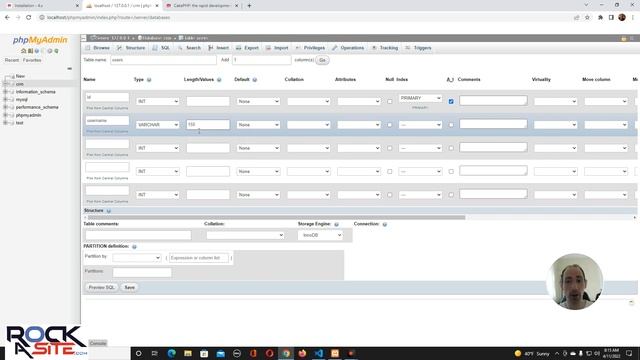Click the browser back arrow
The height and width of the screenshot is (360, 640).
click(x=7, y=18)
